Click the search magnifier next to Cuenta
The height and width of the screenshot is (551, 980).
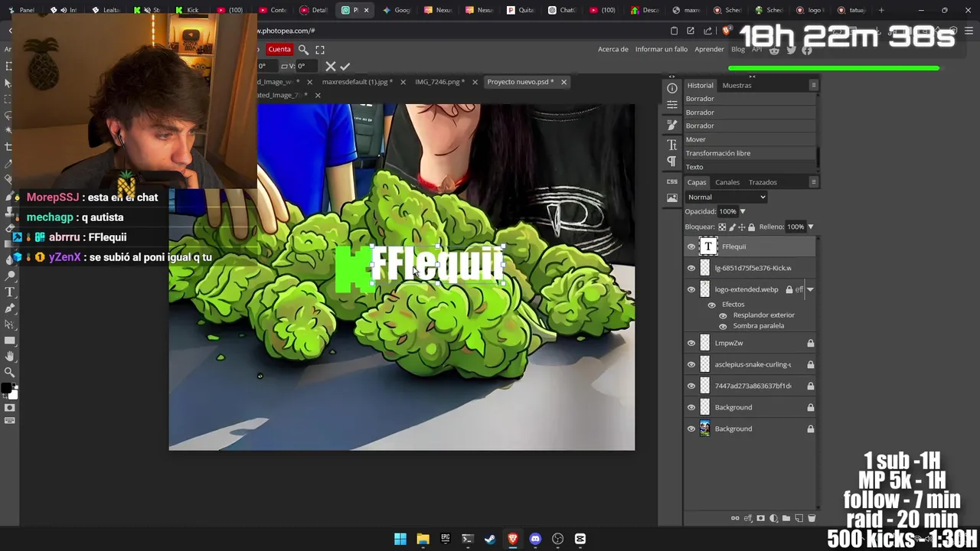coord(303,49)
